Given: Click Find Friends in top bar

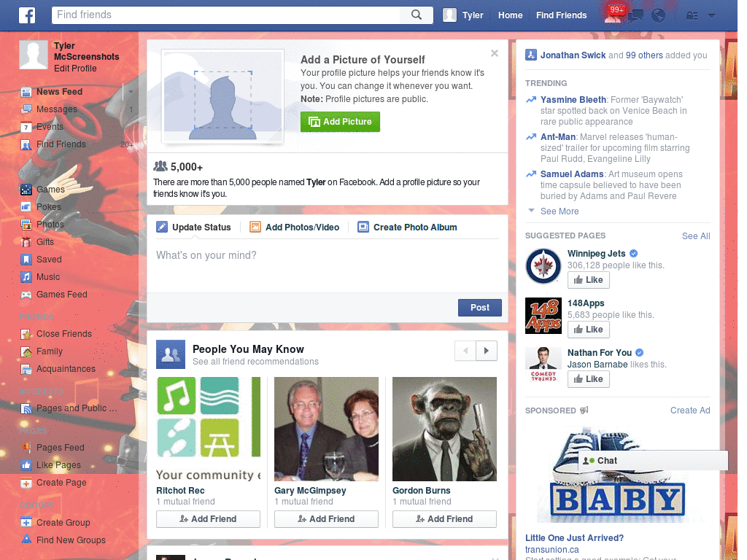Looking at the screenshot, I should coord(561,15).
